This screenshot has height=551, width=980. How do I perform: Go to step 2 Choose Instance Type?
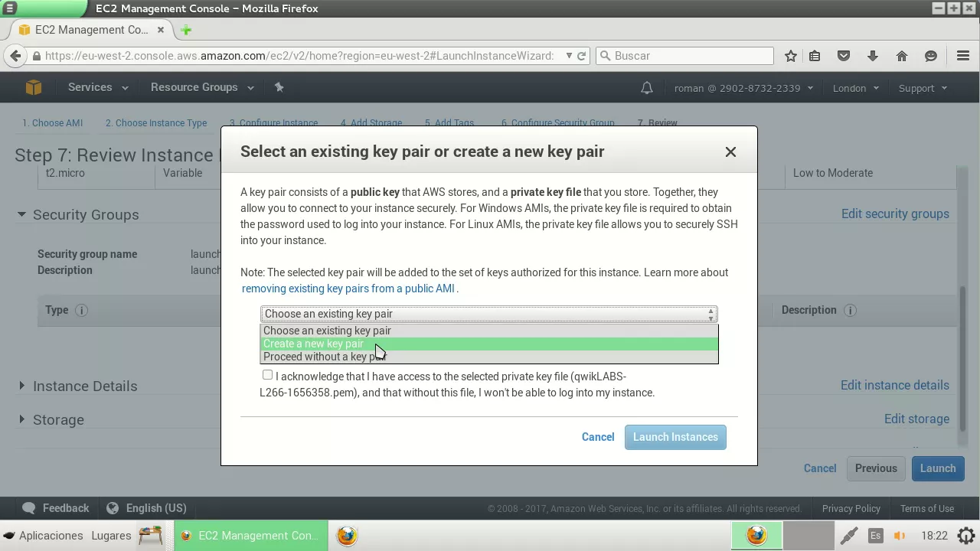pos(156,123)
